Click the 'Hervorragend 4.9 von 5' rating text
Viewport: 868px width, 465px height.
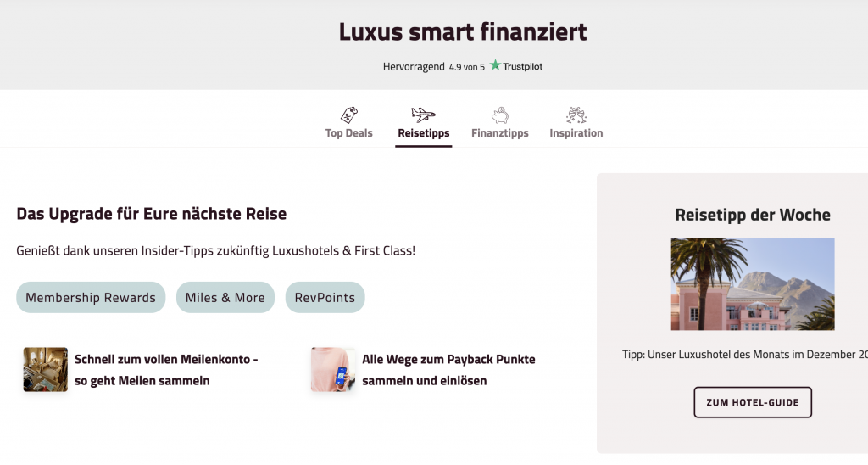click(x=434, y=66)
